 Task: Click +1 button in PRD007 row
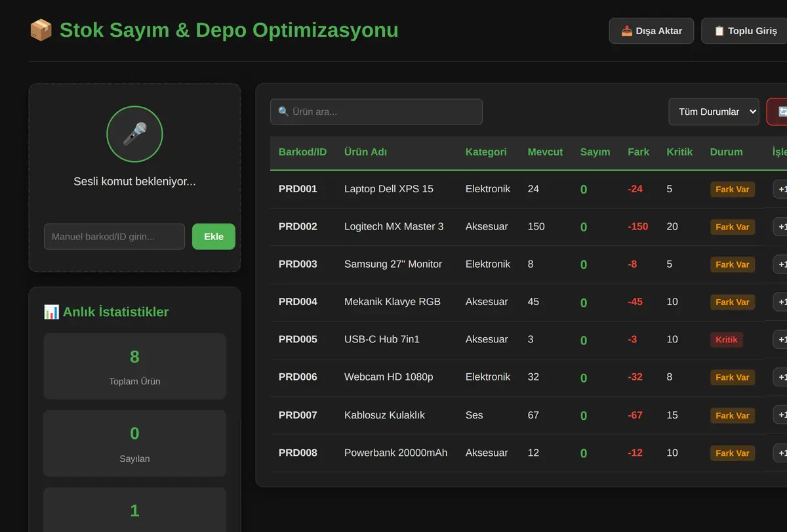[780, 415]
